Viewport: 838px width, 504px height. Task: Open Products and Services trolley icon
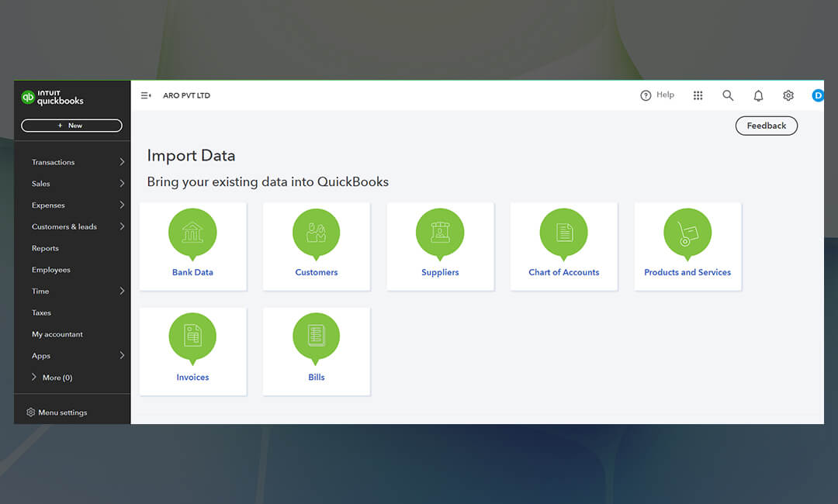pos(687,233)
